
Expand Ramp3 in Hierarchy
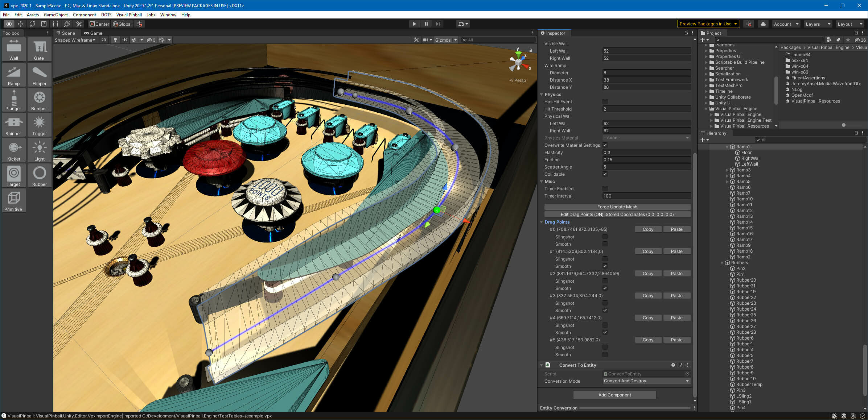tap(727, 170)
